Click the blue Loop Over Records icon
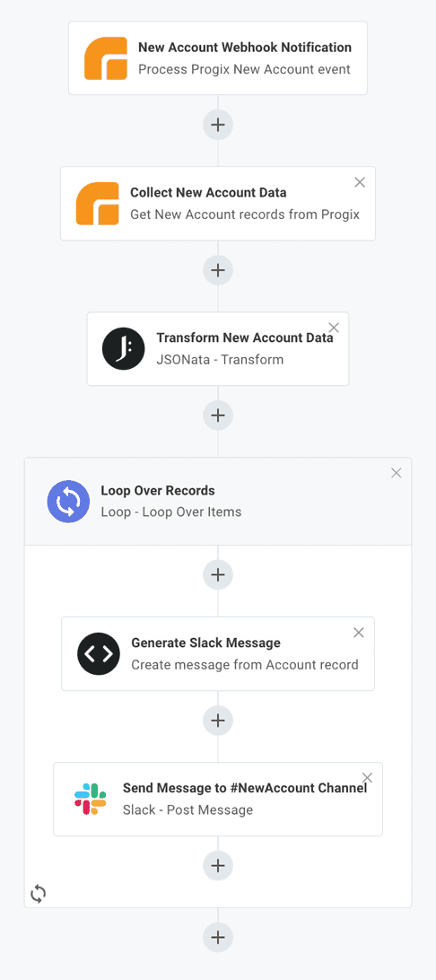 pos(69,502)
